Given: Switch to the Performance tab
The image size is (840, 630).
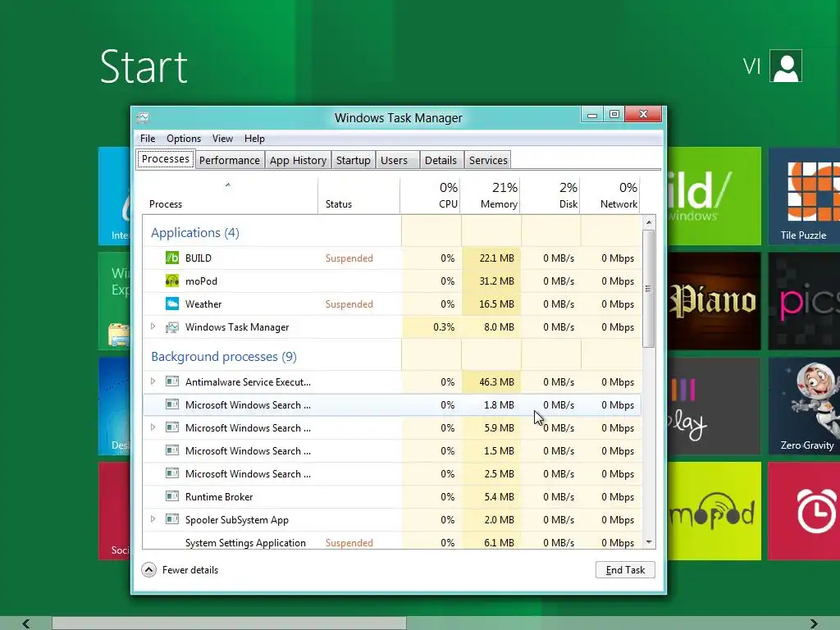Looking at the screenshot, I should (230, 160).
